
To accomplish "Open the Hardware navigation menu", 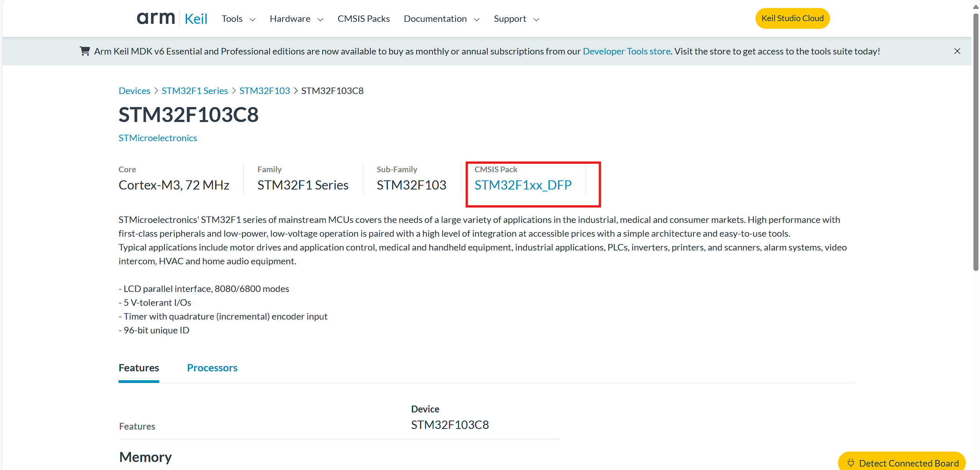I will (x=297, y=19).
